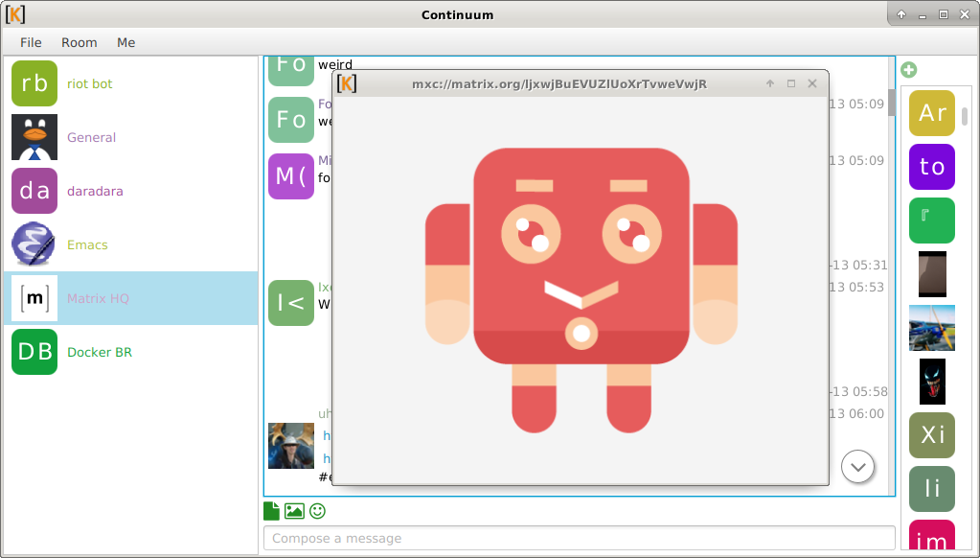Image resolution: width=980 pixels, height=558 pixels.
Task: Jump to latest with down-chevron button
Action: (x=857, y=467)
